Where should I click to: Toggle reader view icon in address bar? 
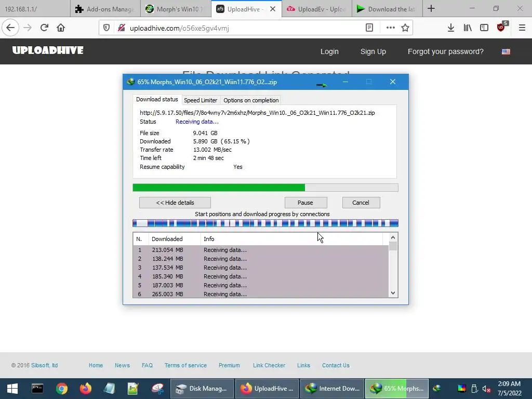(369, 28)
